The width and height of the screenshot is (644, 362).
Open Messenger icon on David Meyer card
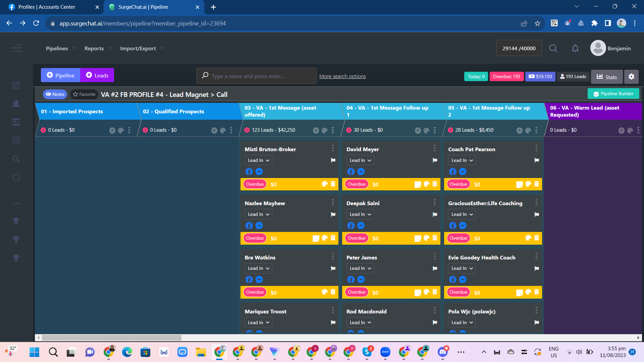361,172
